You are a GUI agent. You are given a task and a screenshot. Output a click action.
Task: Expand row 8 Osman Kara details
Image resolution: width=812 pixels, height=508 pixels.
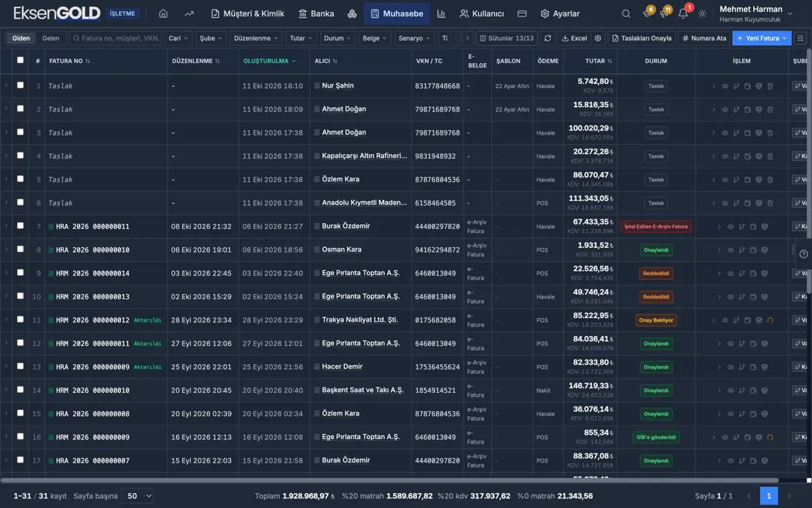[x=6, y=249]
